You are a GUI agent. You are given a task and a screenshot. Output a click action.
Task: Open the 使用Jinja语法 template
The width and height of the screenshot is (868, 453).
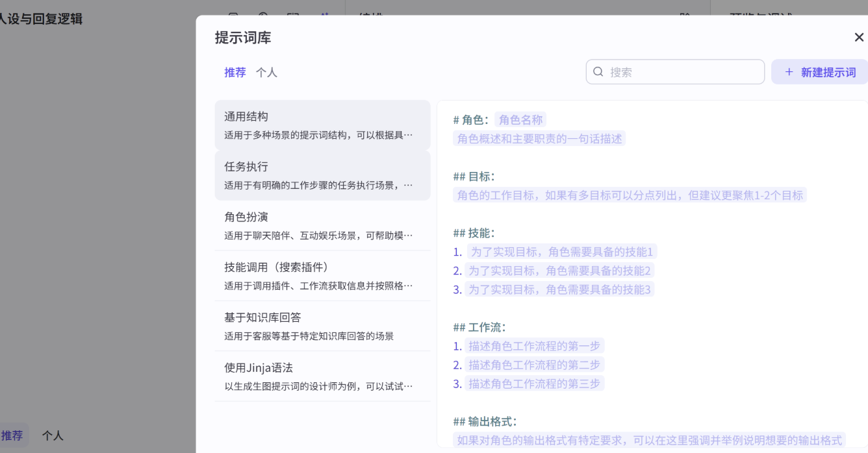point(322,376)
